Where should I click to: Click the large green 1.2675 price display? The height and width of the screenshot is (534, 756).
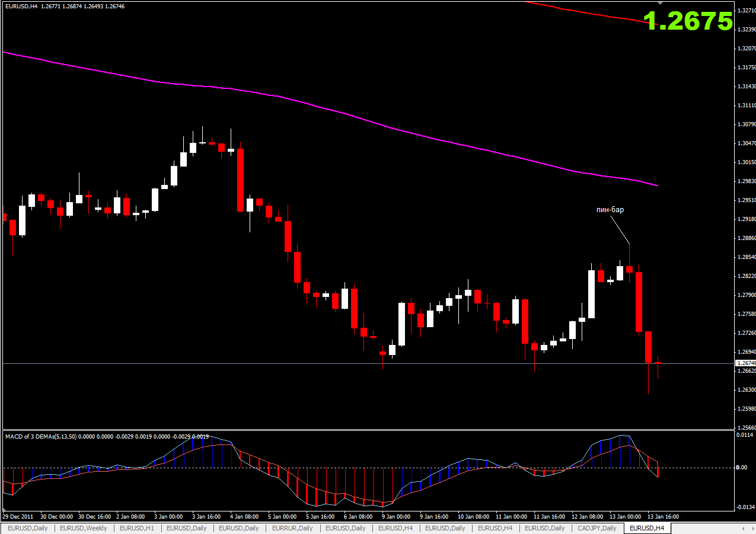tap(688, 21)
